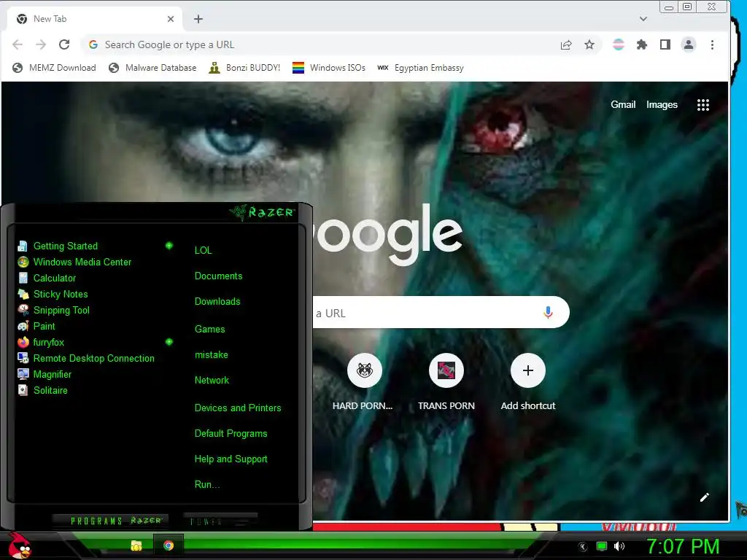Viewport: 747px width, 560px height.
Task: Expand the Getting Started jump list dot
Action: tap(169, 246)
